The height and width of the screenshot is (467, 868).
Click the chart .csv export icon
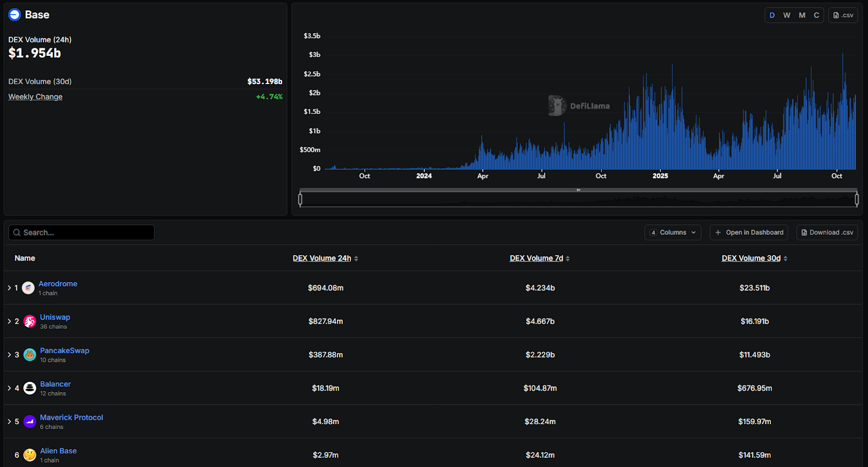pyautogui.click(x=843, y=15)
